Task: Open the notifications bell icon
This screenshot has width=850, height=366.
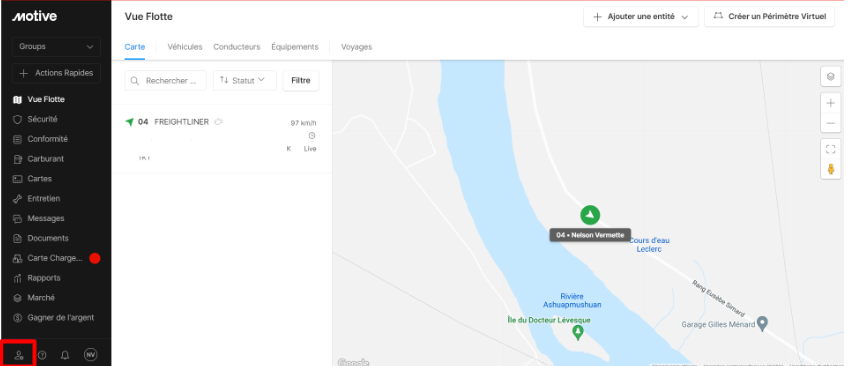Action: [x=65, y=355]
